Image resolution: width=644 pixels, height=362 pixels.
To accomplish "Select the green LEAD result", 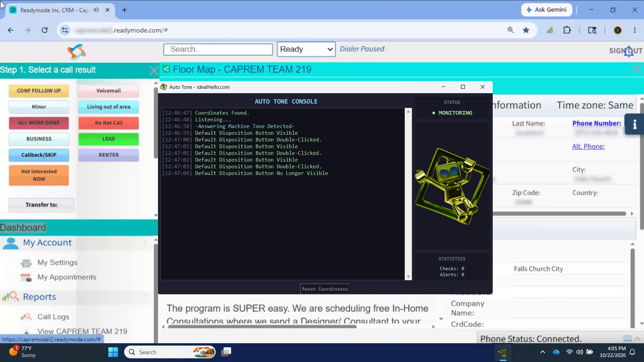I will pos(109,139).
